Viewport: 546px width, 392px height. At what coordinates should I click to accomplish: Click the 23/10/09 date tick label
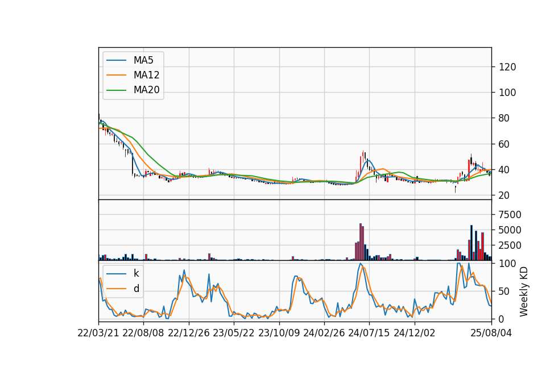pos(279,333)
